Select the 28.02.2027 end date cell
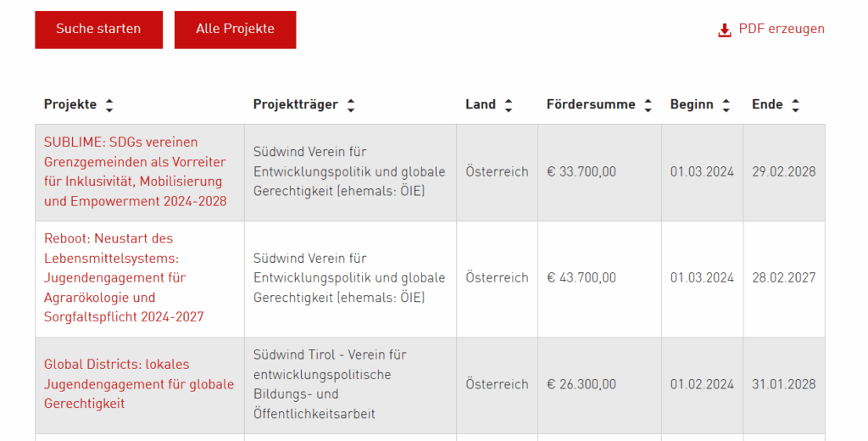 pyautogui.click(x=784, y=279)
